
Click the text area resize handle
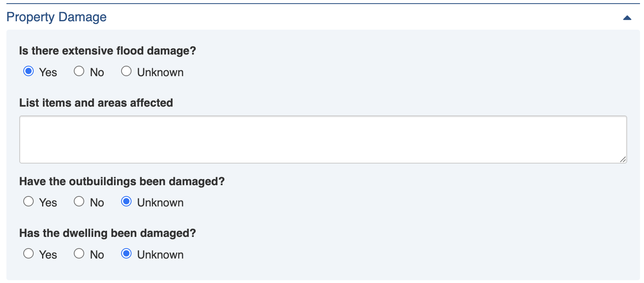pyautogui.click(x=623, y=160)
